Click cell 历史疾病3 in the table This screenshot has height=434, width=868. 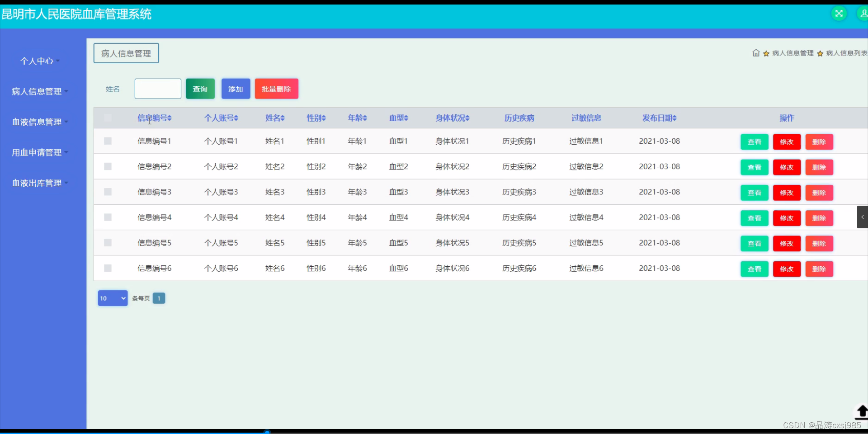tap(519, 192)
